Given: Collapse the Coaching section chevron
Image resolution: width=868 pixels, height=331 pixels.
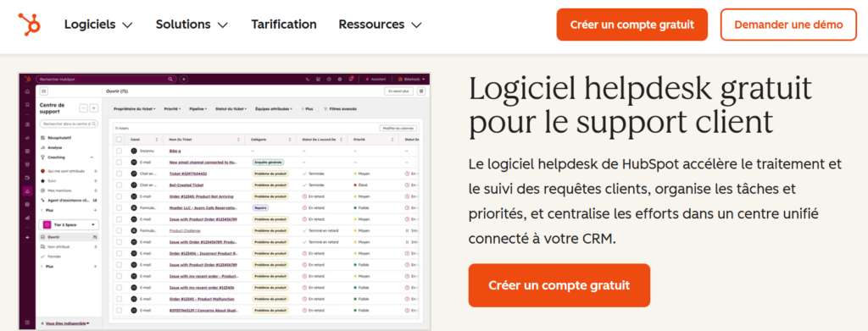Looking at the screenshot, I should coord(92,157).
